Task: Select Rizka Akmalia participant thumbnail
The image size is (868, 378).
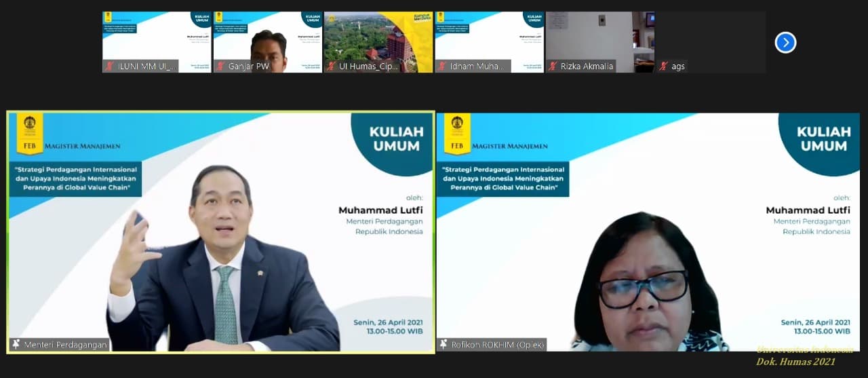Action: click(x=600, y=42)
